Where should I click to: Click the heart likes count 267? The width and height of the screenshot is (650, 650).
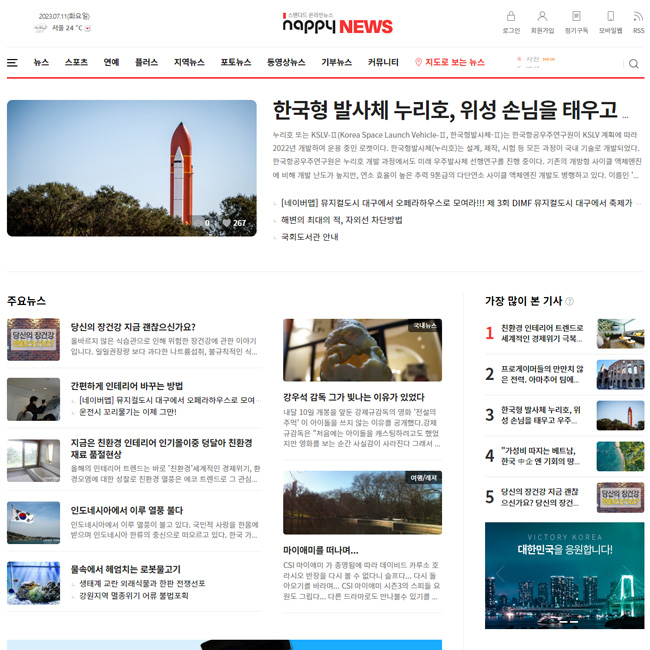coord(235,223)
